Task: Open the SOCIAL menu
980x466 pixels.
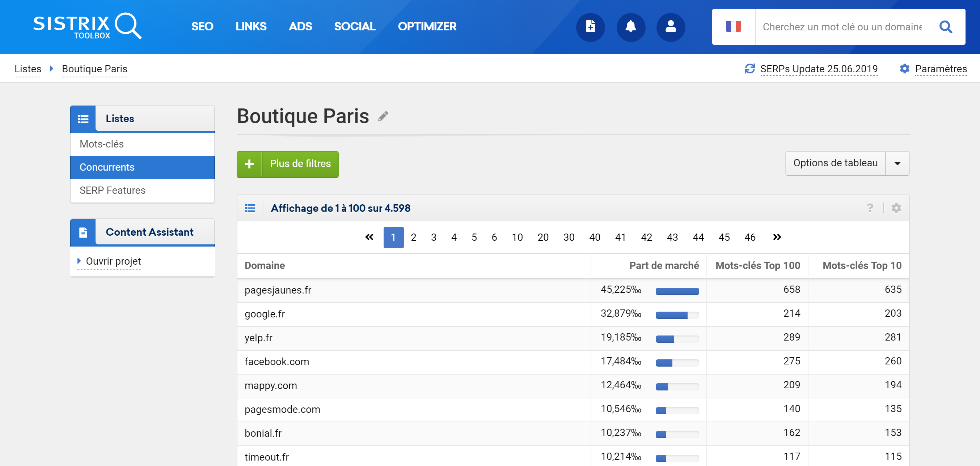Action: tap(355, 27)
